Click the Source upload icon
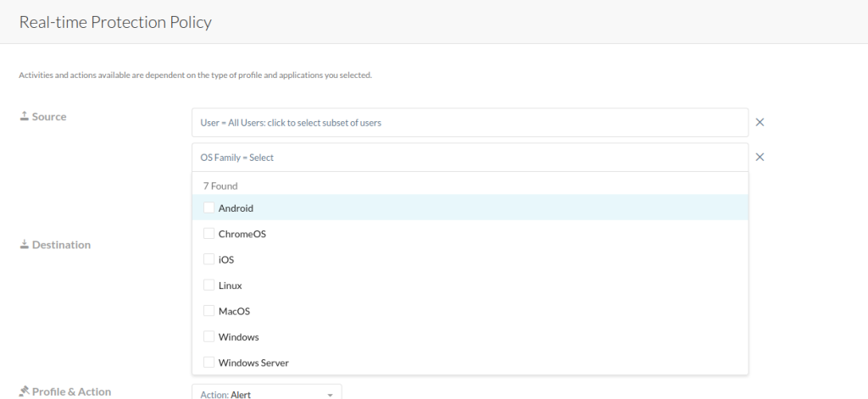 point(24,116)
